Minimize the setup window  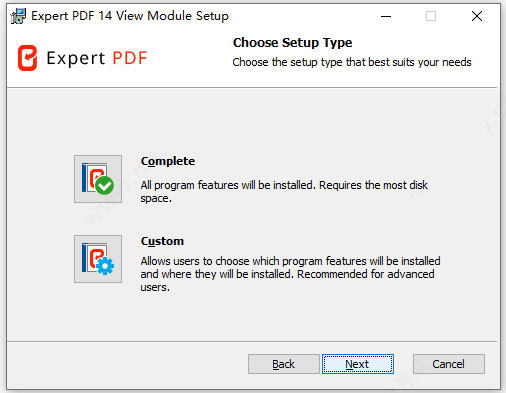(386, 16)
